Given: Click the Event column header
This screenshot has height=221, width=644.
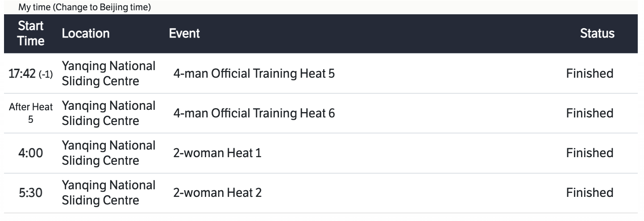Looking at the screenshot, I should click(x=184, y=33).
